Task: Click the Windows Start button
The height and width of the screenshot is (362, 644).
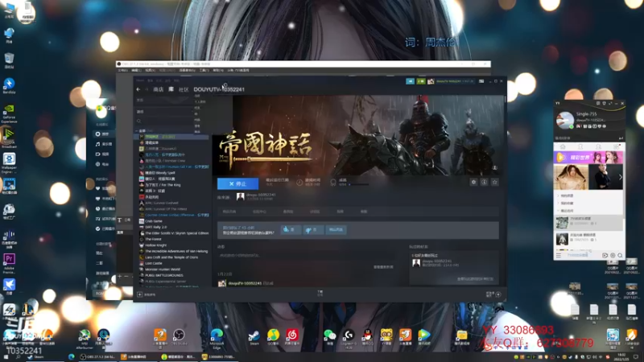Action: click(7, 357)
